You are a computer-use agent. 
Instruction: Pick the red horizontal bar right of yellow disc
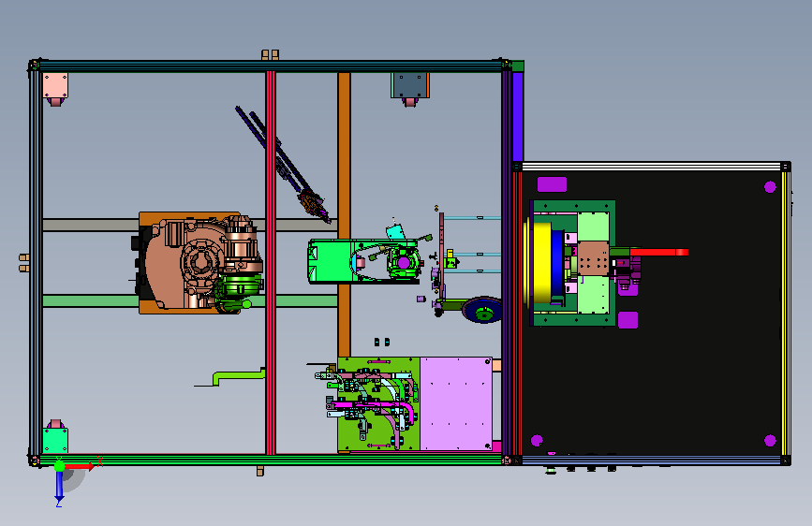[x=658, y=252]
